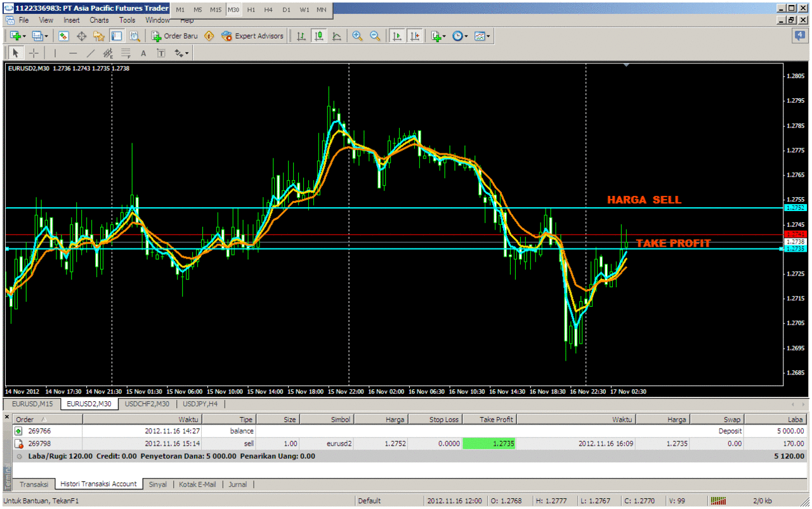Image resolution: width=812 pixels, height=509 pixels.
Task: Open the EURUSD,M15 chart tab
Action: (32, 404)
